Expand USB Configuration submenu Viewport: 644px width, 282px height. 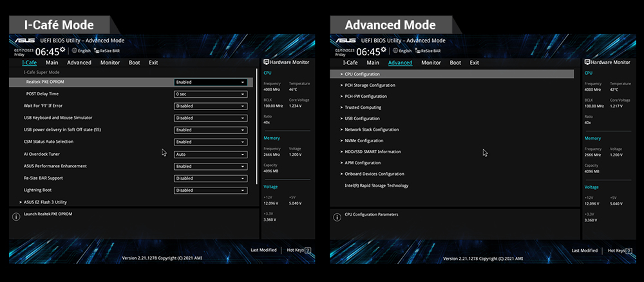pos(360,118)
